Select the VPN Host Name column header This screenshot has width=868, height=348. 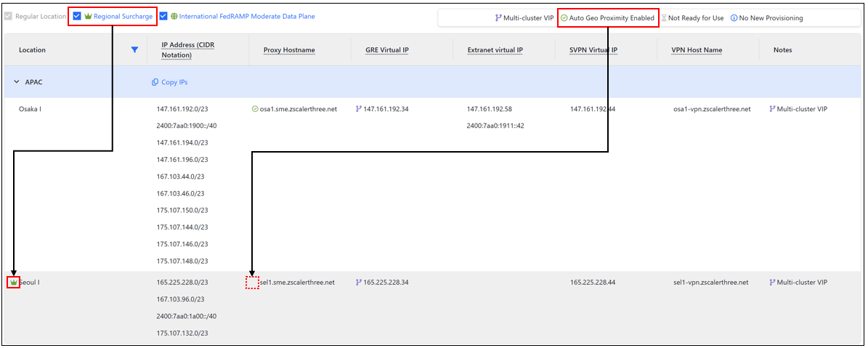tap(697, 50)
